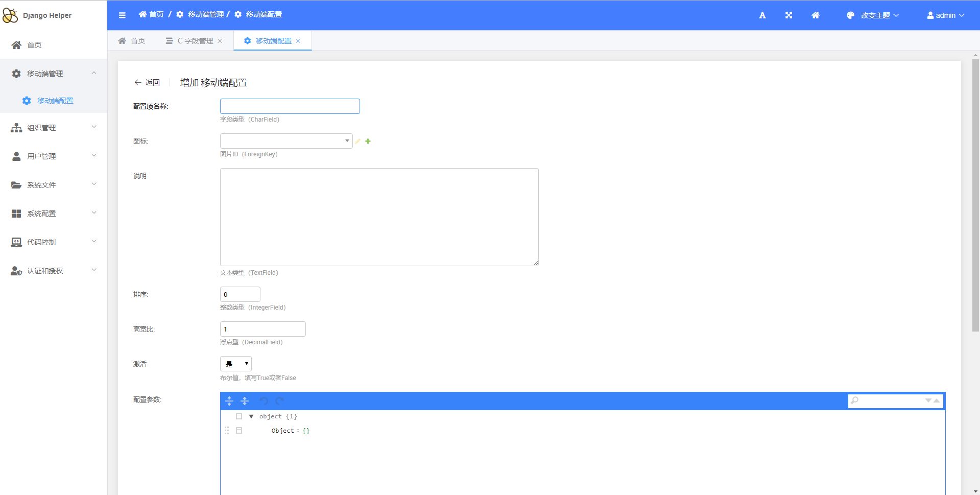Collapse the 'object {1}' tree node
Image resolution: width=980 pixels, height=495 pixels.
pyautogui.click(x=251, y=416)
